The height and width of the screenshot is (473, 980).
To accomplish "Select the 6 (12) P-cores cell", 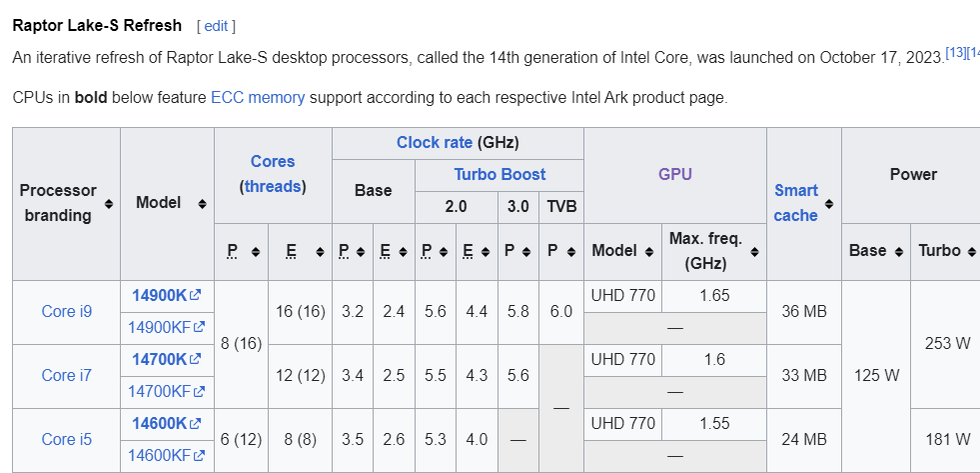I will tap(241, 440).
